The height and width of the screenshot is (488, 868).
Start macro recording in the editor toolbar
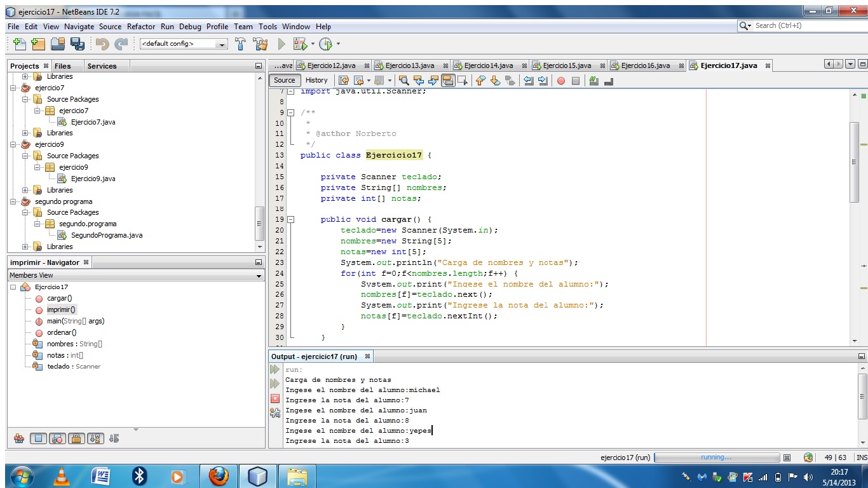[561, 81]
